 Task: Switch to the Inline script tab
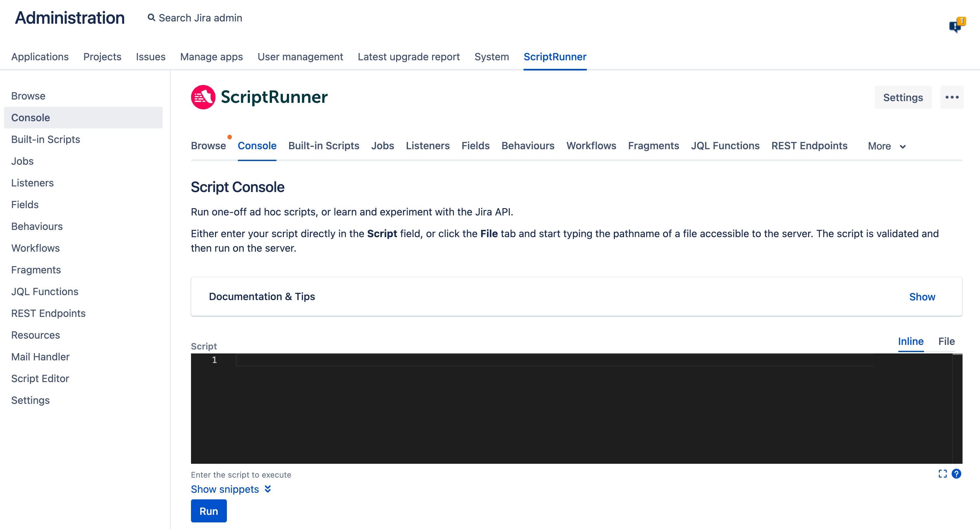911,341
